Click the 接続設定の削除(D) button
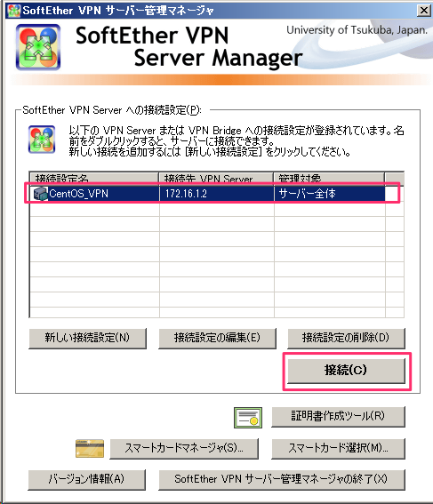This screenshot has width=433, height=504. point(346,338)
